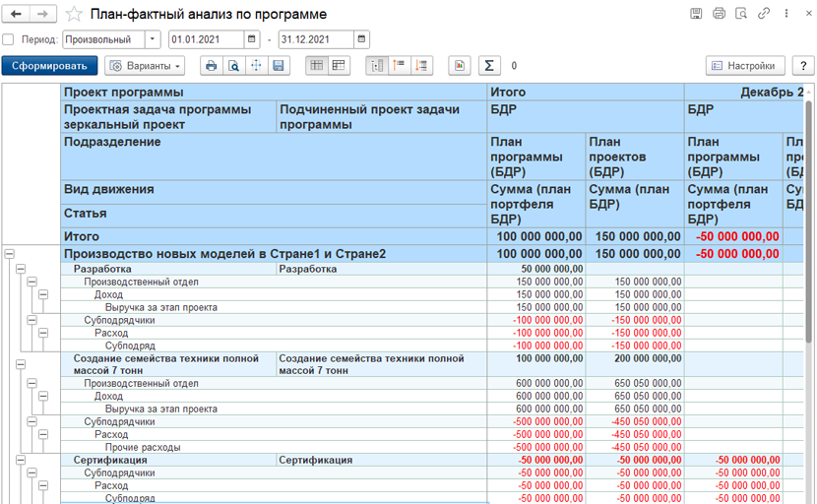Open the Варианты dropdown menu
Screen dimensions: 817x504
point(145,66)
